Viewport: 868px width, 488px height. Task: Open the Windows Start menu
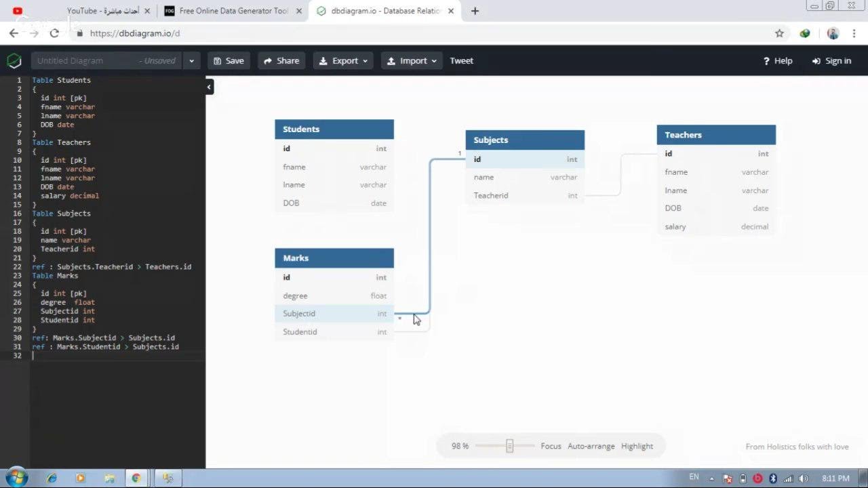coord(16,478)
